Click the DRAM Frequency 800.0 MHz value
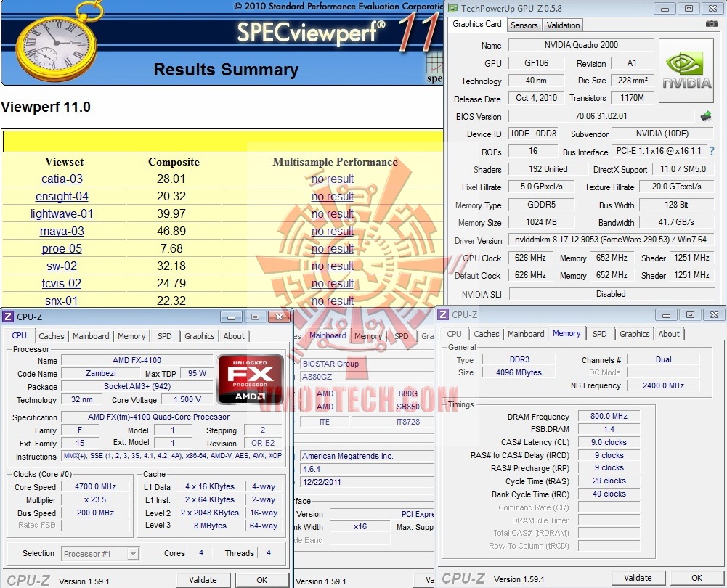This screenshot has height=588, width=727. point(609,416)
